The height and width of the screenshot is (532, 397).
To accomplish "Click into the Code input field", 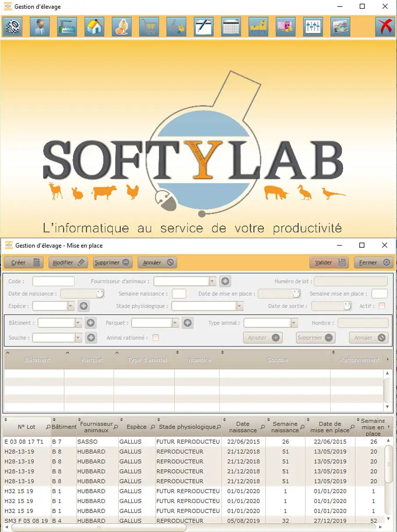I will point(54,282).
